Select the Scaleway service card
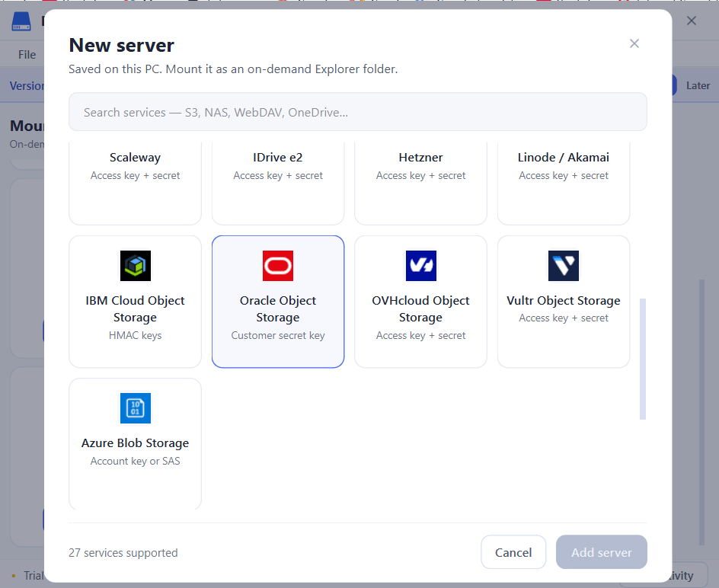Viewport: 719px width, 588px height. [x=136, y=184]
